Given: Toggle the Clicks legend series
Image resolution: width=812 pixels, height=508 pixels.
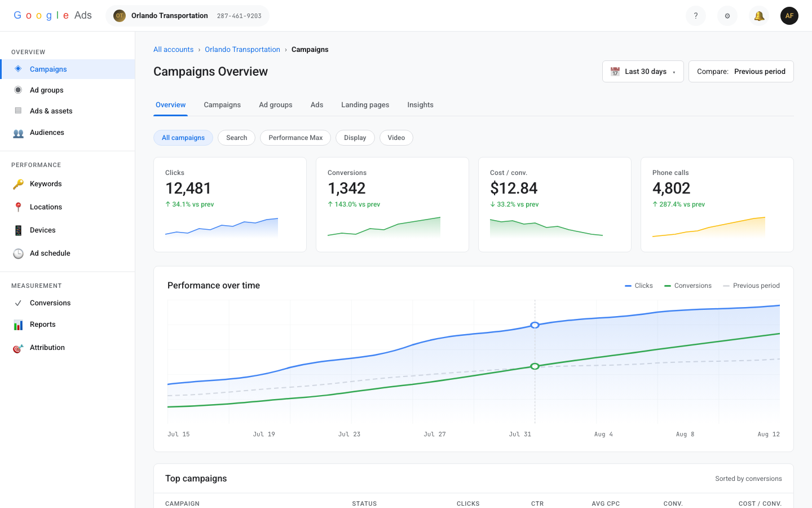Looking at the screenshot, I should (x=639, y=286).
